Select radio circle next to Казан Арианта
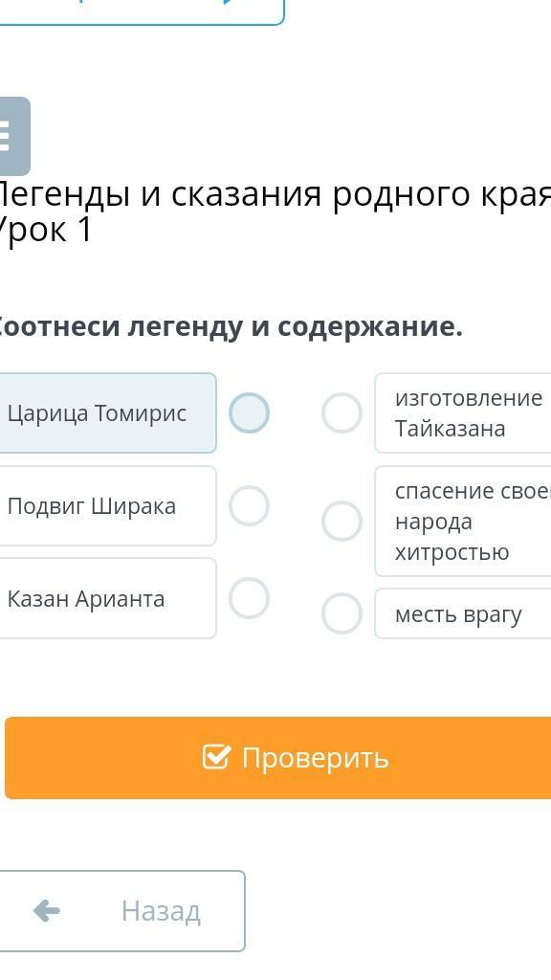Image resolution: width=551 pixels, height=980 pixels. tap(249, 598)
